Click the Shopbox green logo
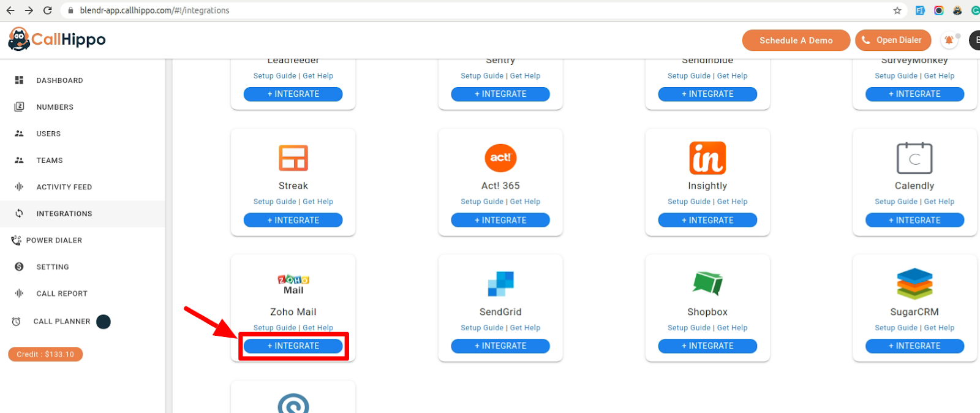Image resolution: width=980 pixels, height=413 pixels. 707,283
